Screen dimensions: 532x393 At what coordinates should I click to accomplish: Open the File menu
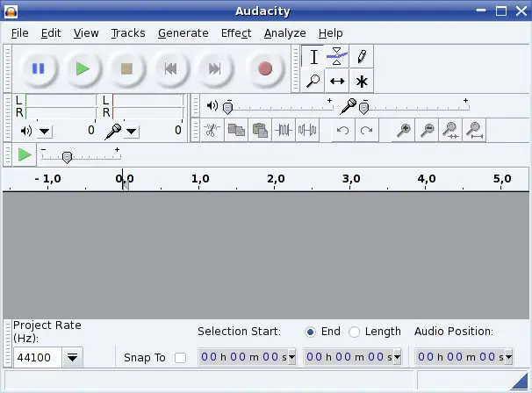(x=19, y=33)
